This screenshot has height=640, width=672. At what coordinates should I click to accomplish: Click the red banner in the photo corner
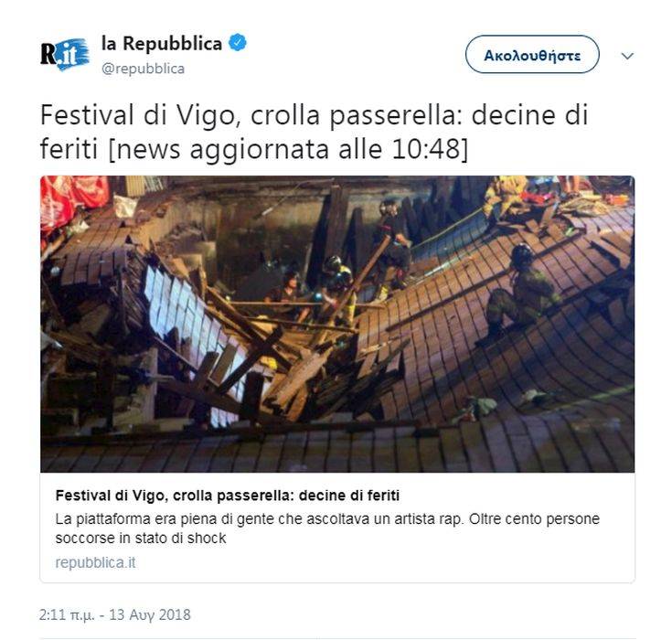[x=73, y=200]
